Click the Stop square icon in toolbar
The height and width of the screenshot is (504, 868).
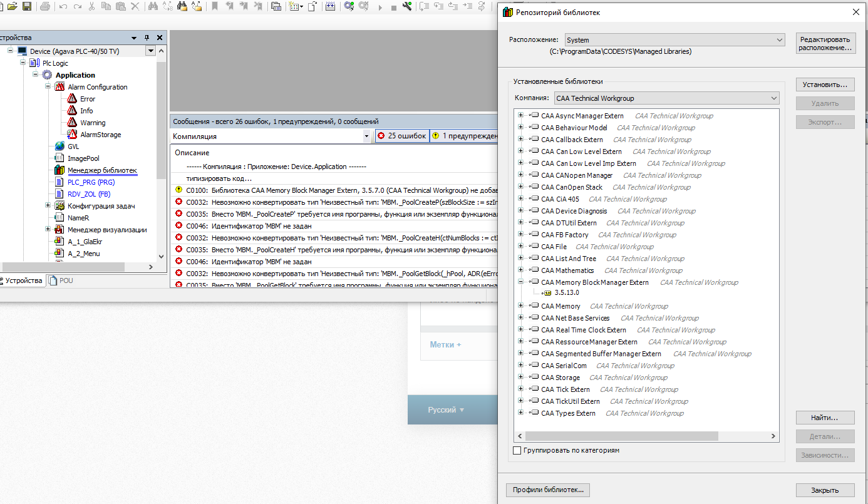(x=393, y=8)
